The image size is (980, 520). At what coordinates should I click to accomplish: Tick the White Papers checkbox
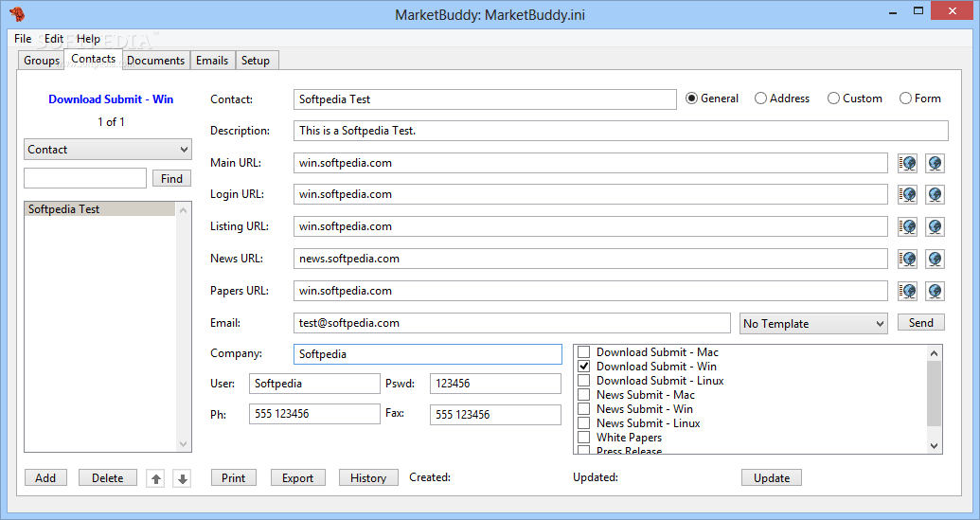point(584,438)
